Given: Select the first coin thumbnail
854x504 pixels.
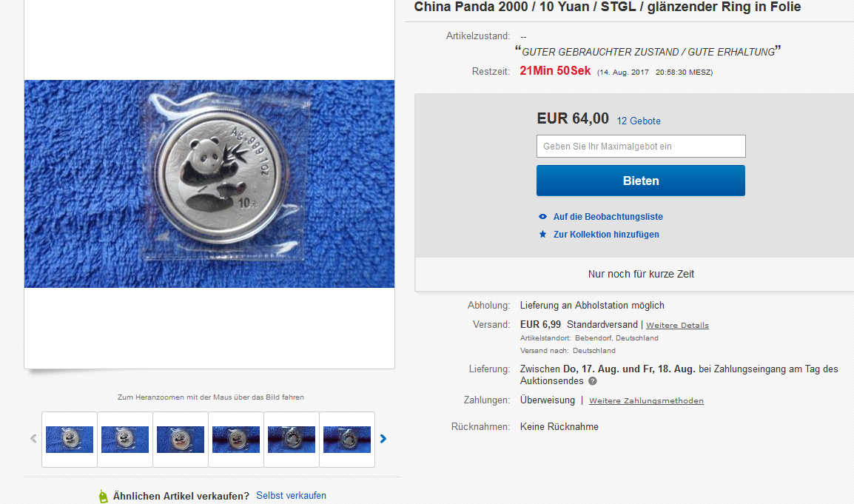Looking at the screenshot, I should pos(70,439).
